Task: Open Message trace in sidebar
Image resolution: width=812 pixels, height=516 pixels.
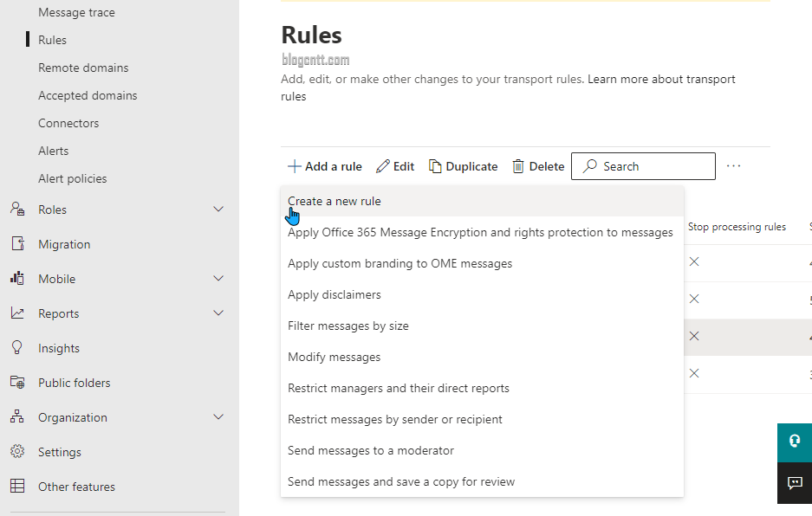Action: tap(76, 12)
